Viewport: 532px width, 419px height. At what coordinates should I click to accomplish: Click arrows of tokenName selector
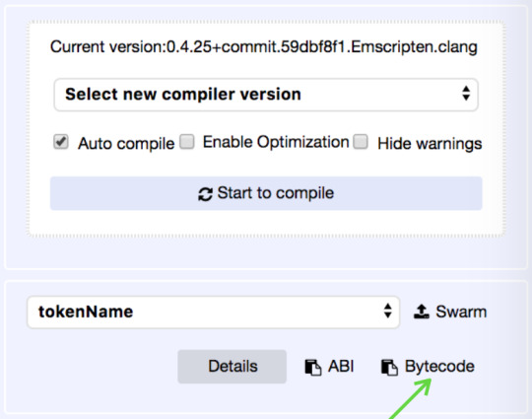pos(387,311)
